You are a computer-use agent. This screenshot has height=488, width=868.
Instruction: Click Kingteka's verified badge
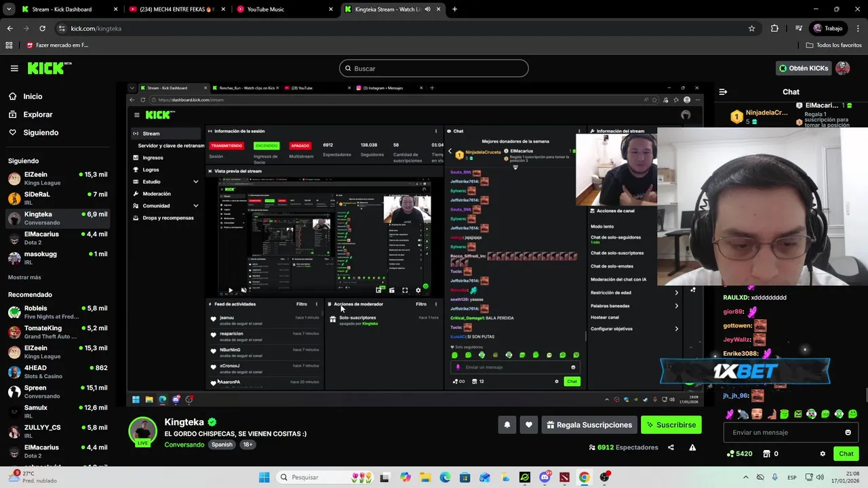tap(212, 422)
